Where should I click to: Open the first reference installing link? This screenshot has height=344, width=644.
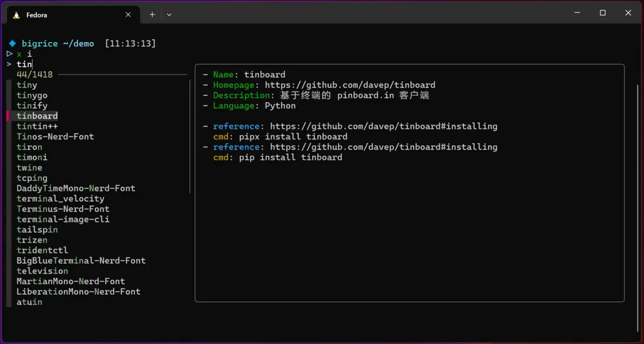tap(384, 126)
